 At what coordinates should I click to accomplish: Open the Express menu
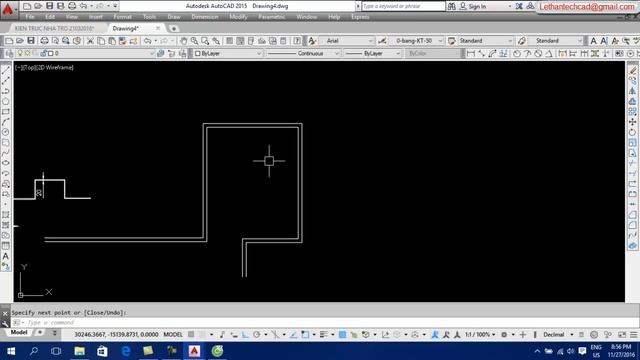point(360,17)
